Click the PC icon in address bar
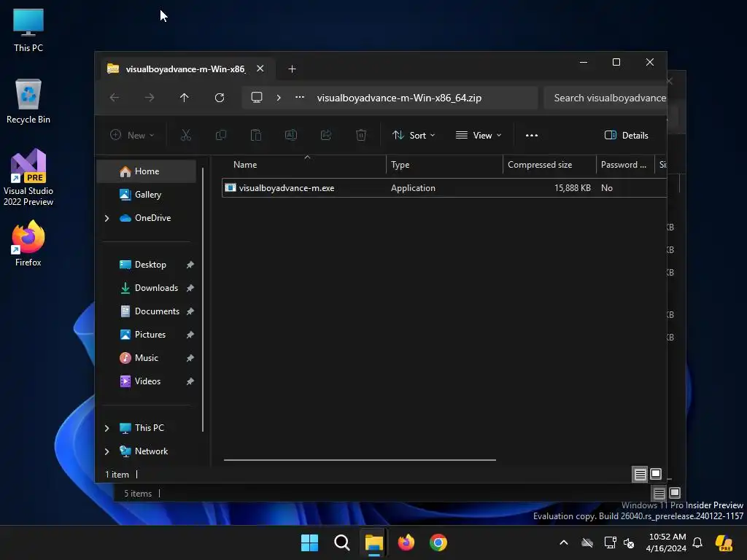Image resolution: width=747 pixels, height=560 pixels. coord(257,98)
